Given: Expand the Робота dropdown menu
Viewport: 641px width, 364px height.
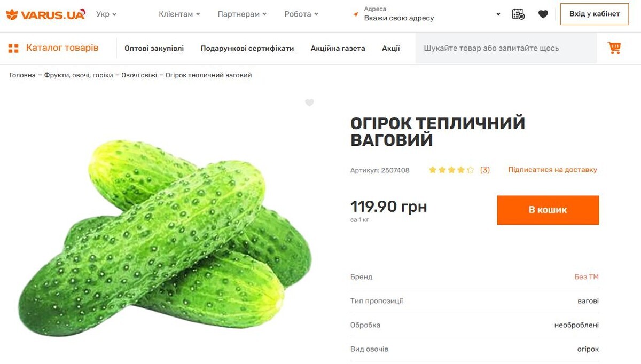Looking at the screenshot, I should coord(301,14).
